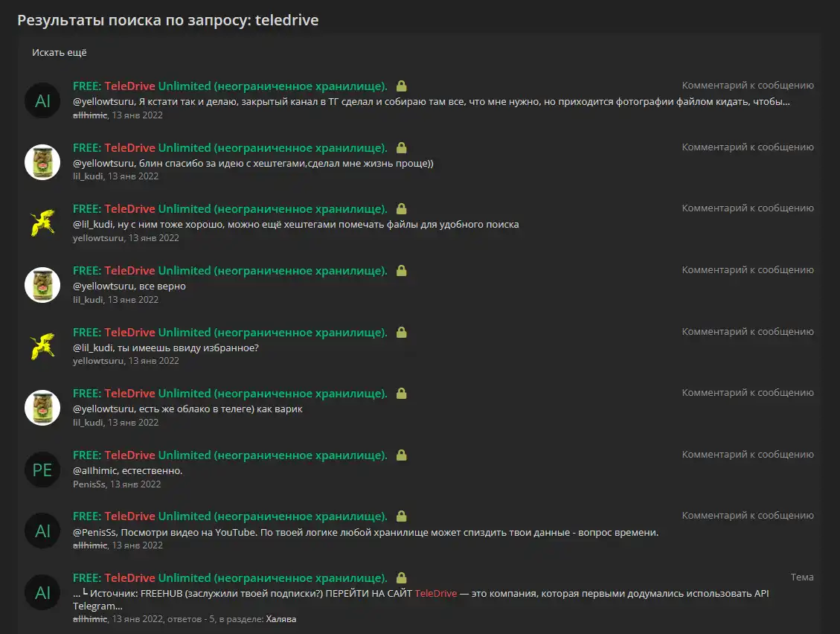The width and height of the screenshot is (840, 634).
Task: Click username allhimic under "Посмотри видео на YouTube"
Action: [x=90, y=545]
